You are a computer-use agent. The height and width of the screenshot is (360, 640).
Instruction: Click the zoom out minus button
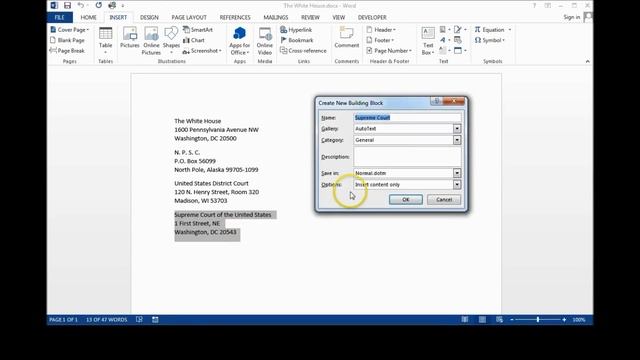512,320
